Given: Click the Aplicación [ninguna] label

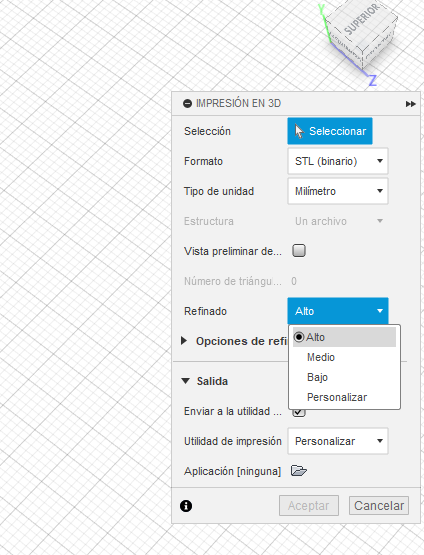Looking at the screenshot, I should click(x=233, y=471).
